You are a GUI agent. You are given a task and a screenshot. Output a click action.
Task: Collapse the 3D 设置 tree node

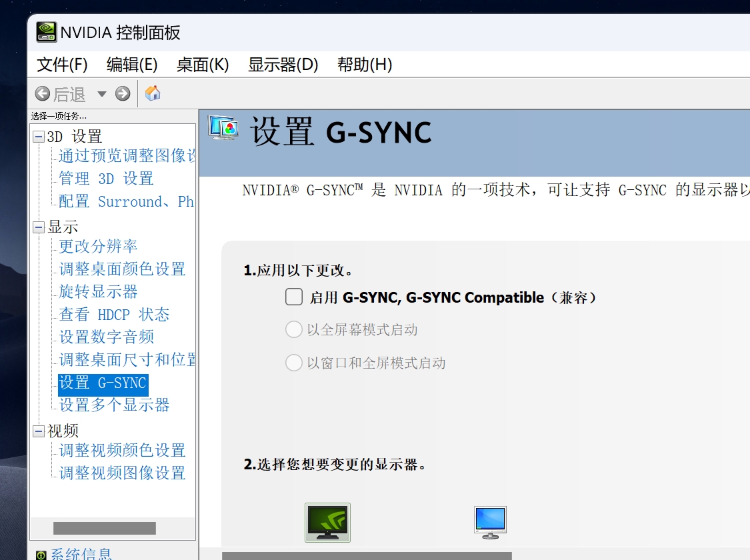point(39,137)
